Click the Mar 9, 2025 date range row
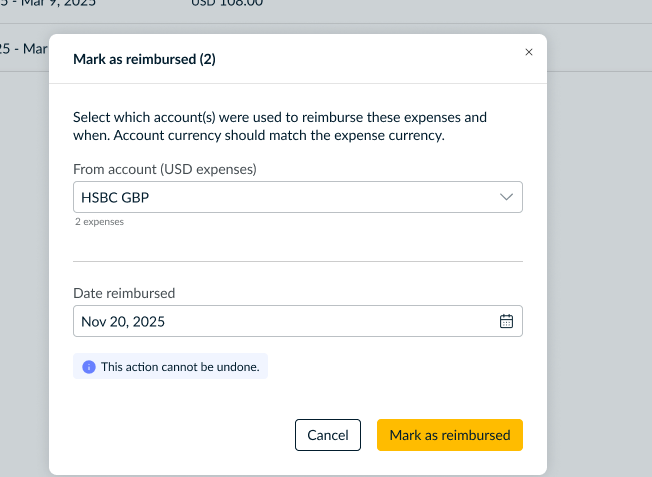Viewport: 652px width, 477px height. [40, 3]
